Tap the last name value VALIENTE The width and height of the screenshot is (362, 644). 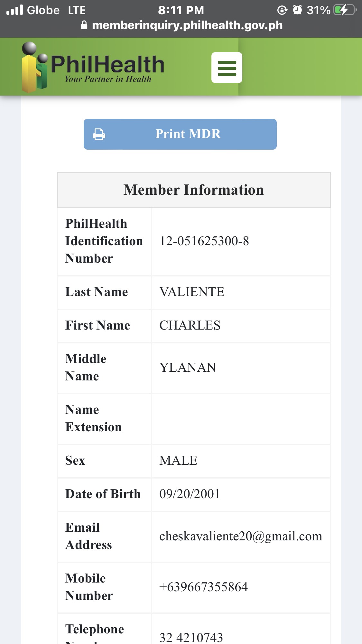(x=192, y=292)
